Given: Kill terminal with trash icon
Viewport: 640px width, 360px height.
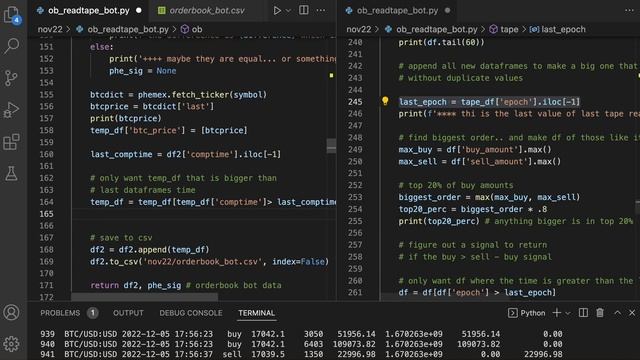Looking at the screenshot, I should click(x=600, y=313).
